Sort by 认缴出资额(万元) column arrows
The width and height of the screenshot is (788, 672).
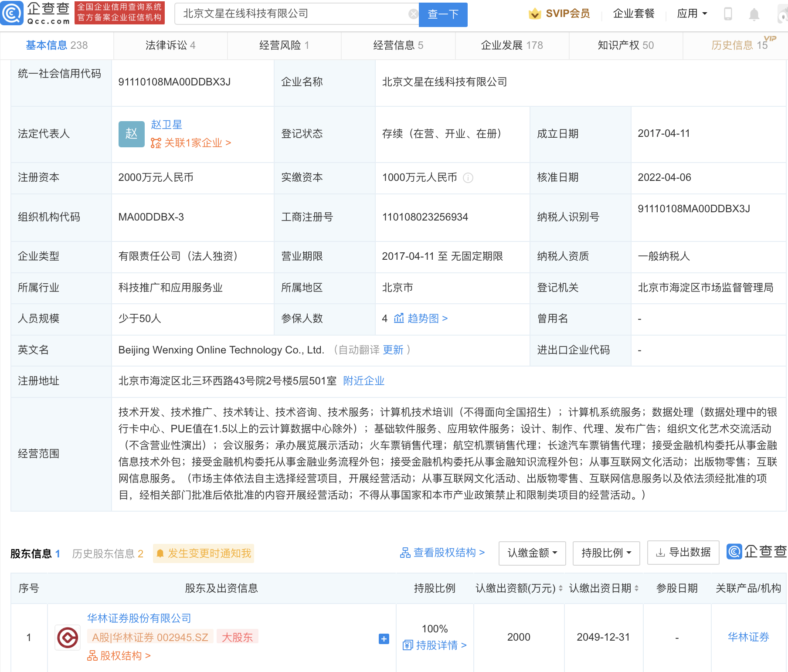coord(560,588)
